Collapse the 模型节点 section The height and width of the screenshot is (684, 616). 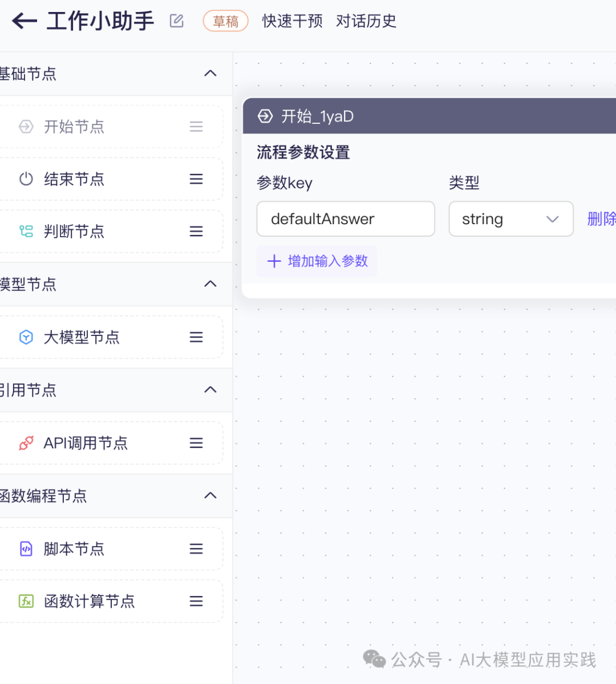click(x=210, y=284)
